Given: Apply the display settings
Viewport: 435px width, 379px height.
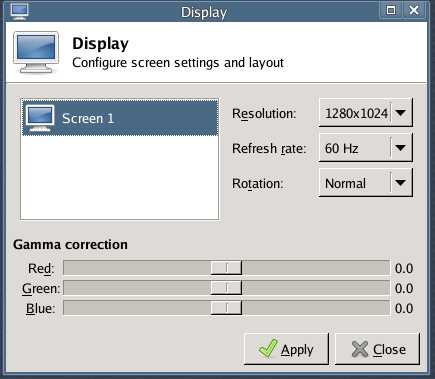Looking at the screenshot, I should pyautogui.click(x=286, y=349).
